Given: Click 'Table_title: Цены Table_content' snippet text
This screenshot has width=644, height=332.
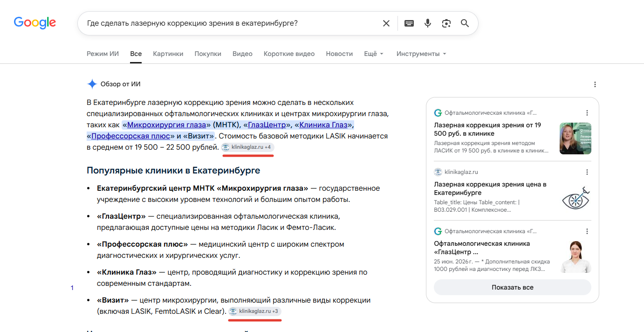Looking at the screenshot, I should coord(477,206).
